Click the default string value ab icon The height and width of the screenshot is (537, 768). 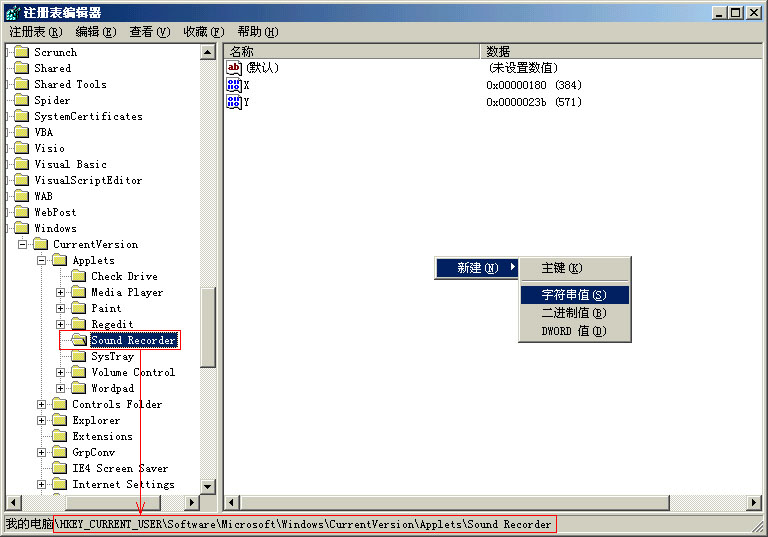pos(234,68)
